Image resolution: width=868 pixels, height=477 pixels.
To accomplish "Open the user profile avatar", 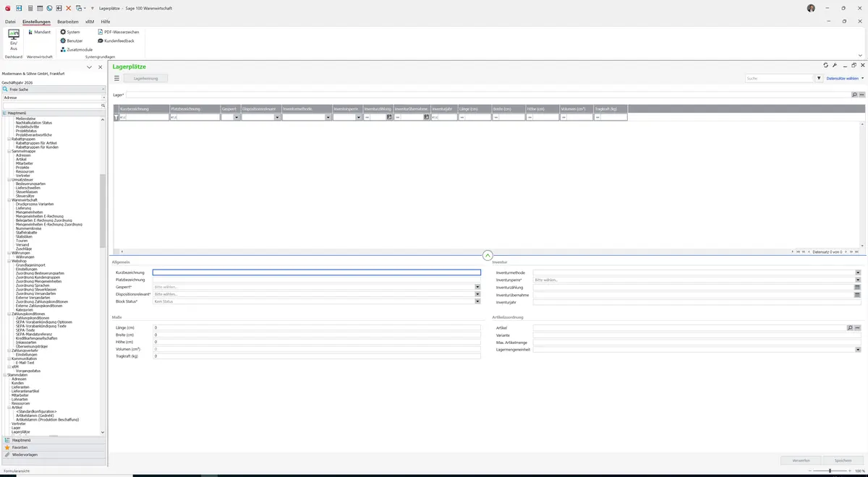I will click(x=811, y=8).
